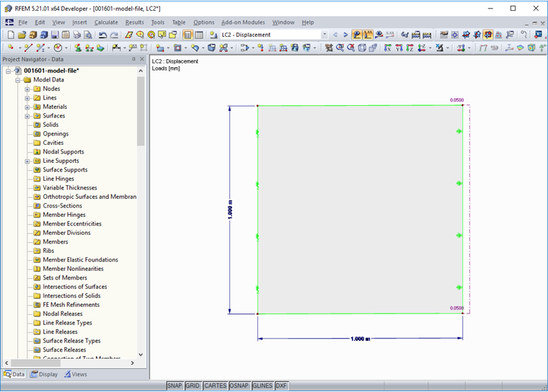Screen dimensions: 548x392
Task: Open Print Preview with the magnifier-page icon
Action: coord(88,35)
